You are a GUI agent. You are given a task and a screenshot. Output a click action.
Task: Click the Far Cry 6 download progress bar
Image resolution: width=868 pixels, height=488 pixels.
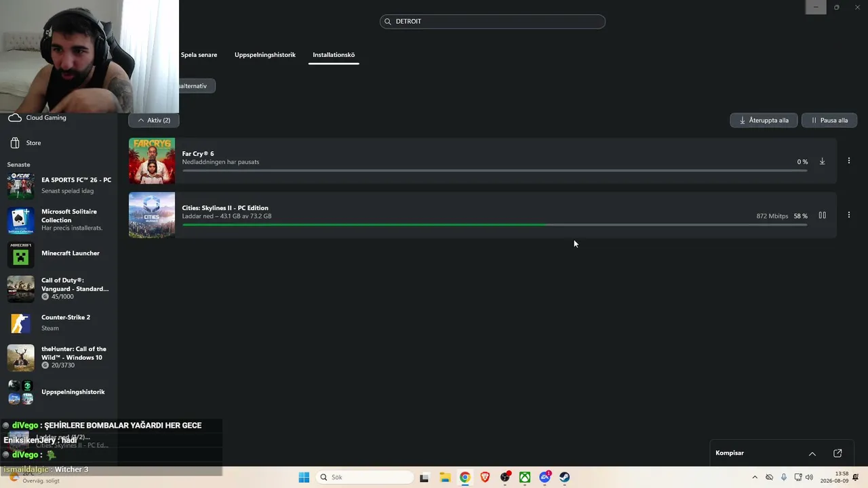(494, 170)
